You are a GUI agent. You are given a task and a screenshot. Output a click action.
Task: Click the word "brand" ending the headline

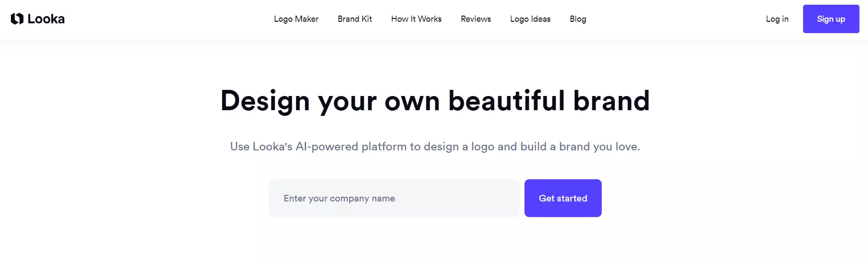pyautogui.click(x=611, y=101)
